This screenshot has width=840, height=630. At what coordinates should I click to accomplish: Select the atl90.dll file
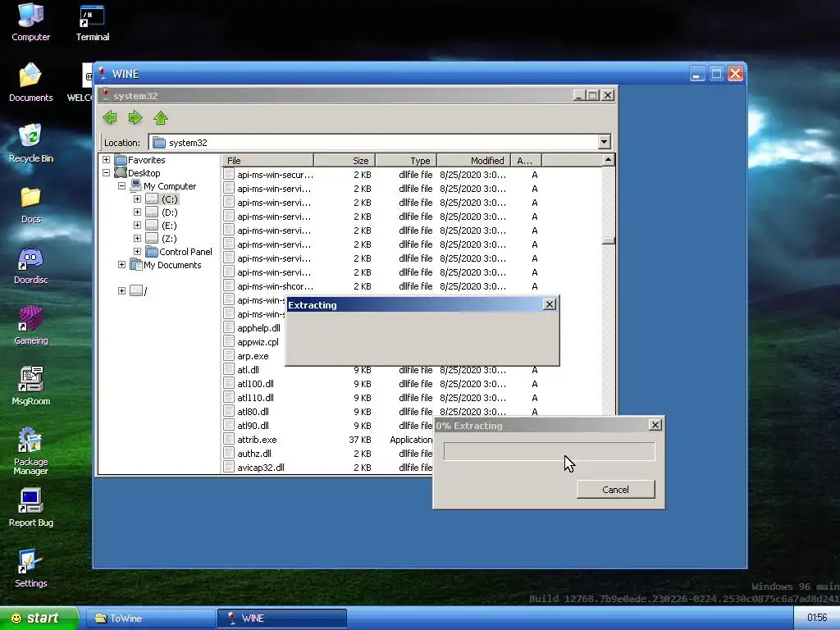click(253, 426)
